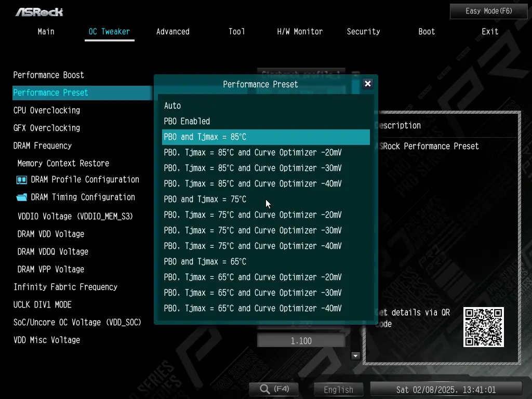This screenshot has height=399, width=532.
Task: Select VDD Misc Voltage setting
Action: [47, 340]
